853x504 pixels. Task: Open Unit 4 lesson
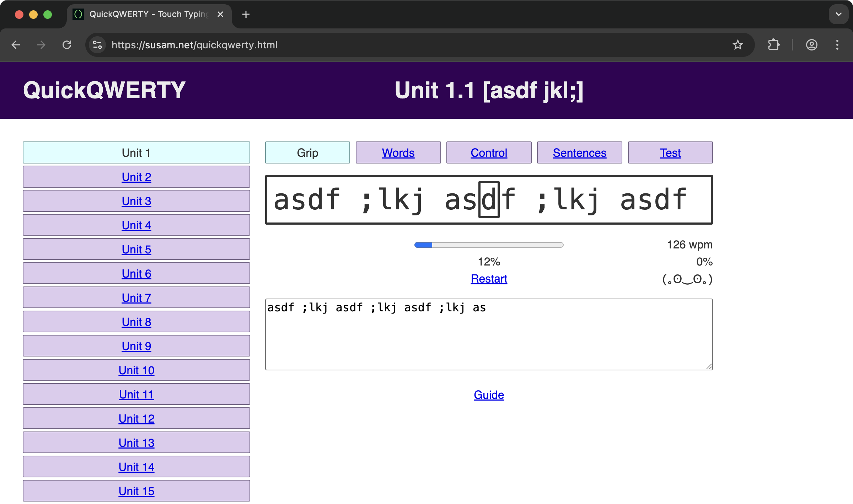point(136,225)
